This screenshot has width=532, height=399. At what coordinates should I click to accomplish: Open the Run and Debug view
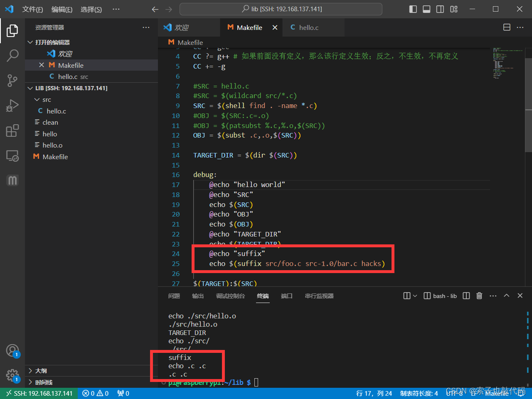click(x=12, y=106)
